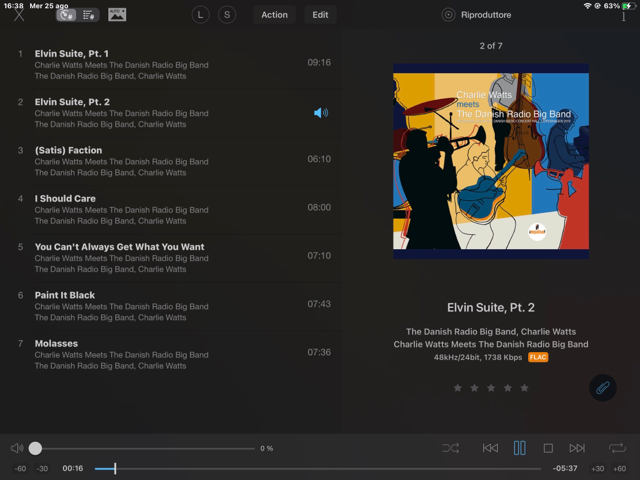This screenshot has width=640, height=480.
Task: Open the Action menu
Action: click(x=274, y=15)
